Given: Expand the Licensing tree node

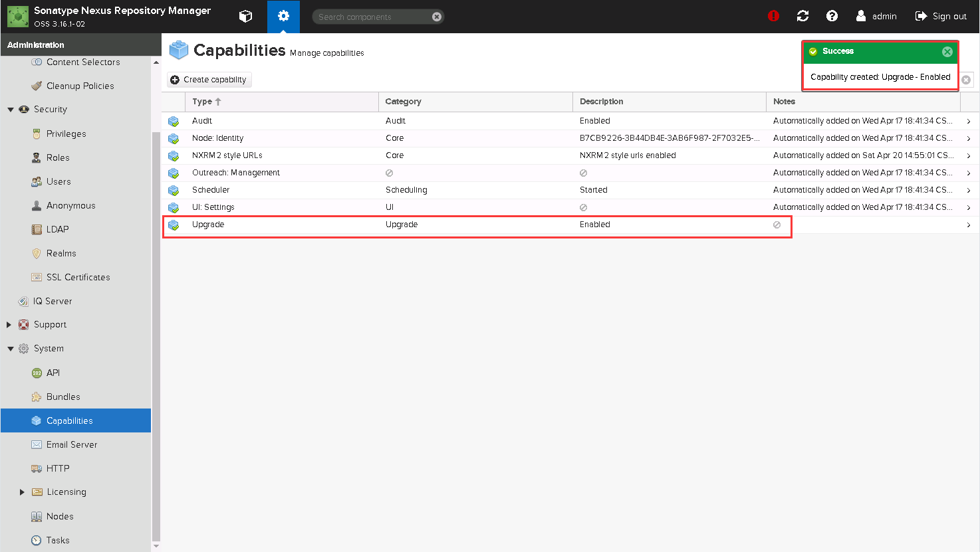Looking at the screenshot, I should pyautogui.click(x=22, y=492).
